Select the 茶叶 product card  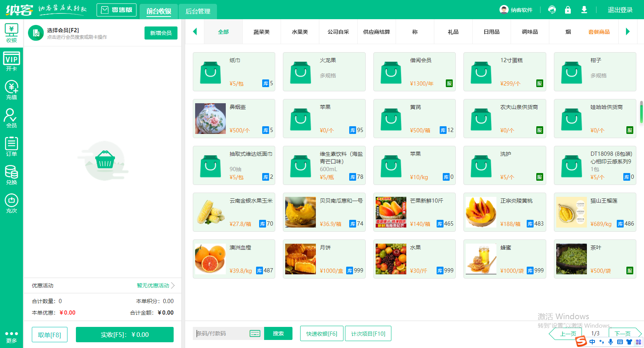pyautogui.click(x=595, y=259)
